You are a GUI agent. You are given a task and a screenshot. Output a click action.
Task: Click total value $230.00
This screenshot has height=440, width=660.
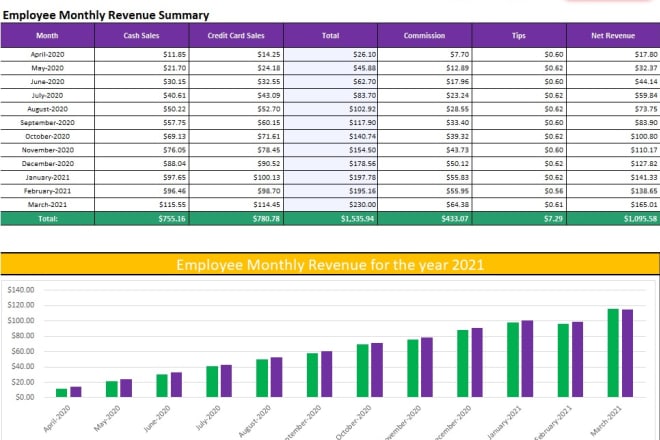click(x=362, y=205)
